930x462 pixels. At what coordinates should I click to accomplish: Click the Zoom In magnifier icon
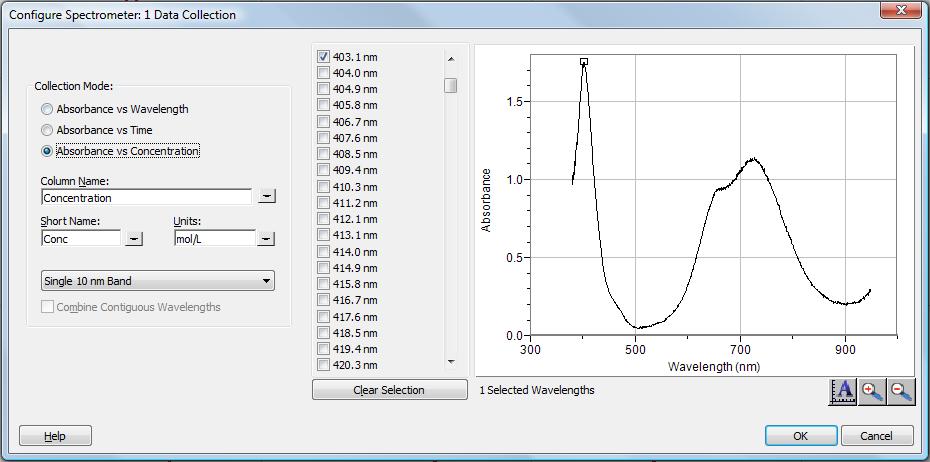click(872, 391)
